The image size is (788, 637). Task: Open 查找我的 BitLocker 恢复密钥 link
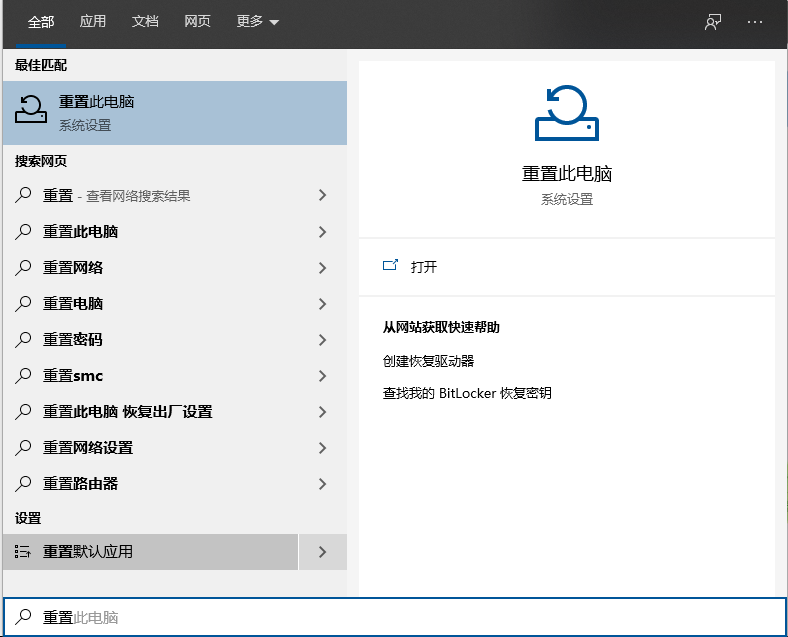coord(466,393)
